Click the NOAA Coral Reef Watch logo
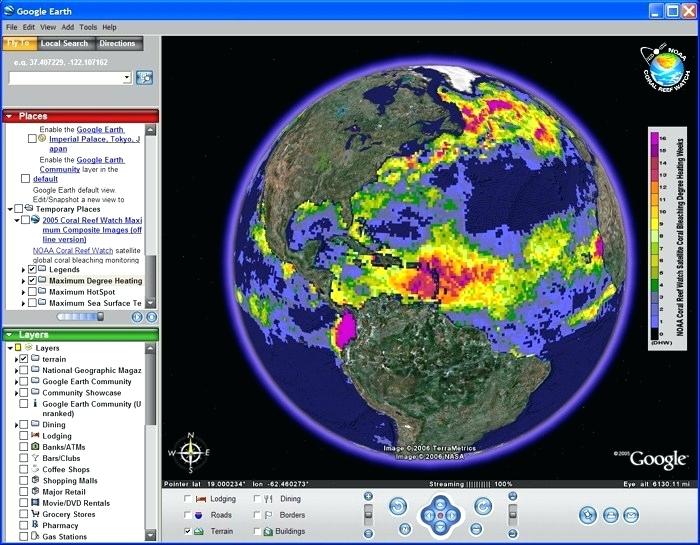Image resolution: width=700 pixels, height=545 pixels. coord(665,68)
